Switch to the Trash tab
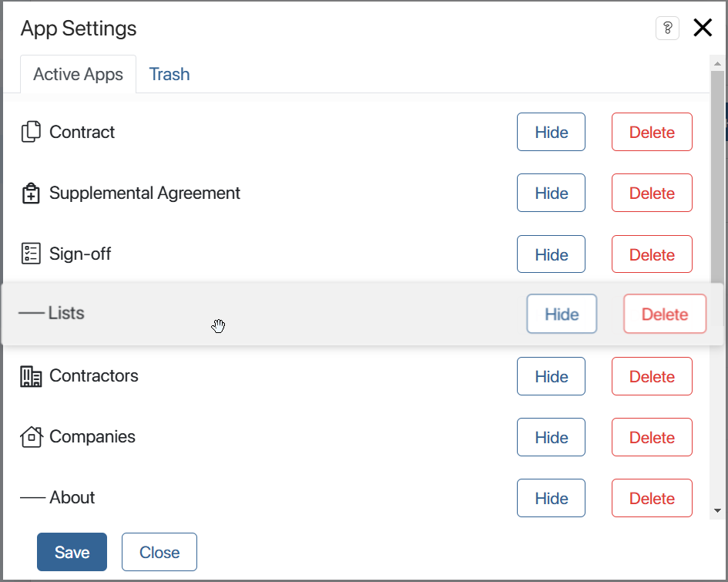This screenshot has height=582, width=728. [169, 74]
